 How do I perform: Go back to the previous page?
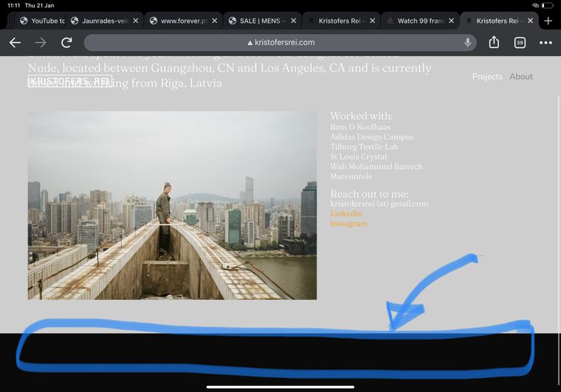(x=15, y=43)
